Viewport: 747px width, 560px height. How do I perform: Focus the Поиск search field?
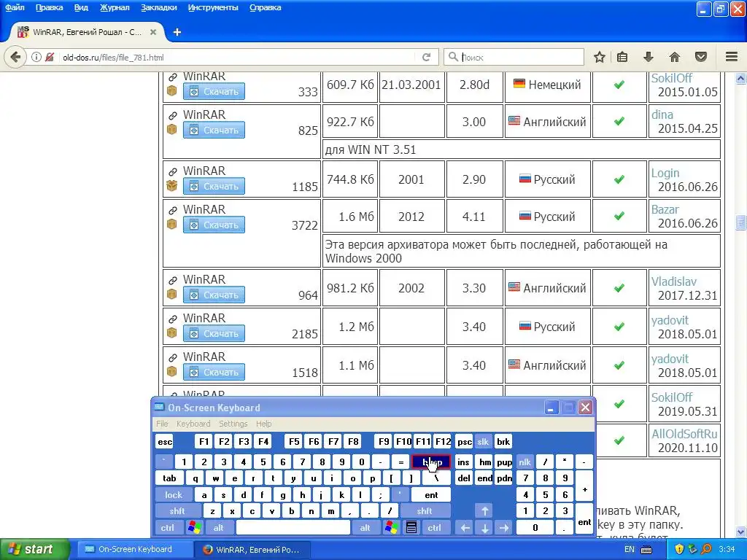[x=514, y=57]
